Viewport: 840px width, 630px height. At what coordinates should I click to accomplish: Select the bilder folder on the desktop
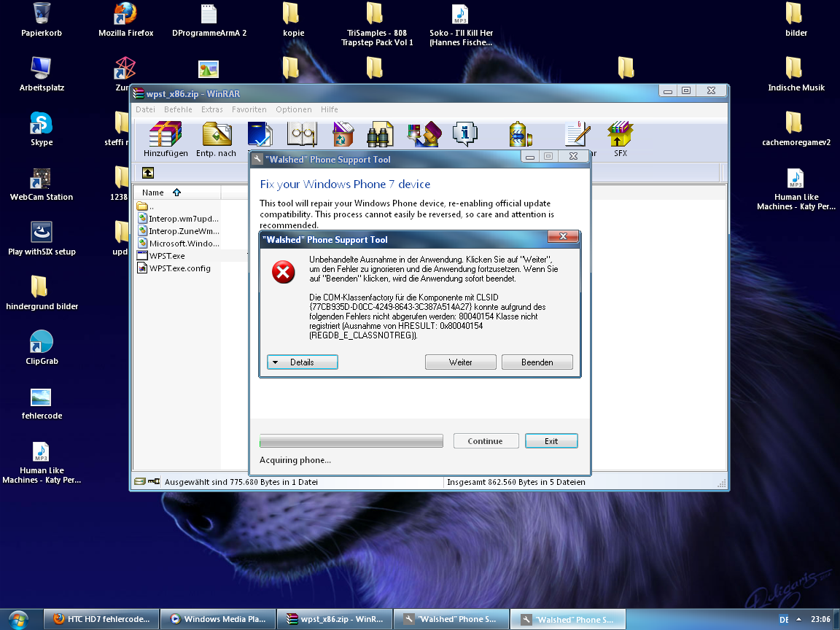tap(796, 20)
